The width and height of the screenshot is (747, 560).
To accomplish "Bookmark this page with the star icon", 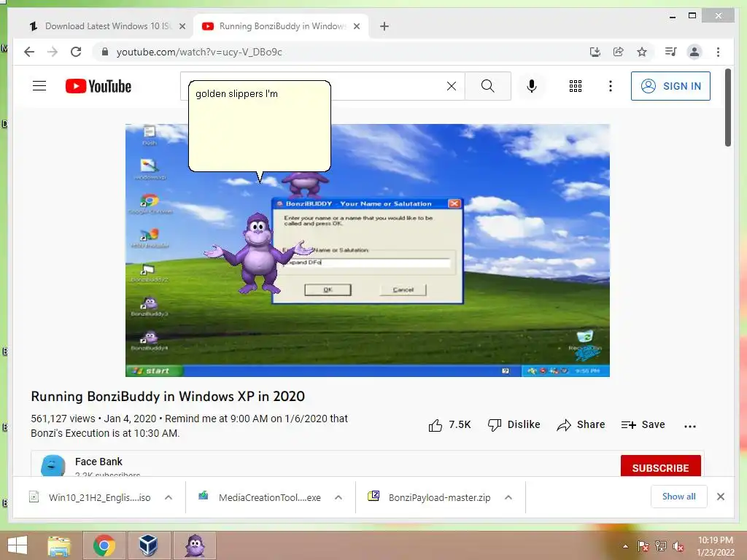I will click(642, 52).
